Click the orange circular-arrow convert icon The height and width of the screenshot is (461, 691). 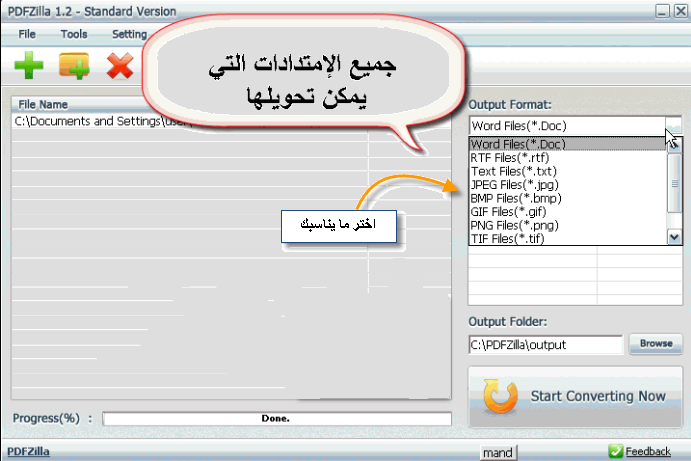[500, 397]
